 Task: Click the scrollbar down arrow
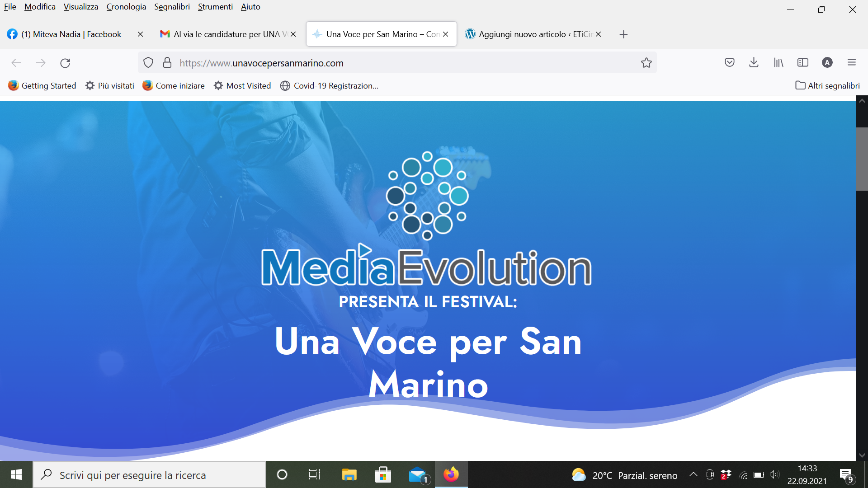(862, 455)
